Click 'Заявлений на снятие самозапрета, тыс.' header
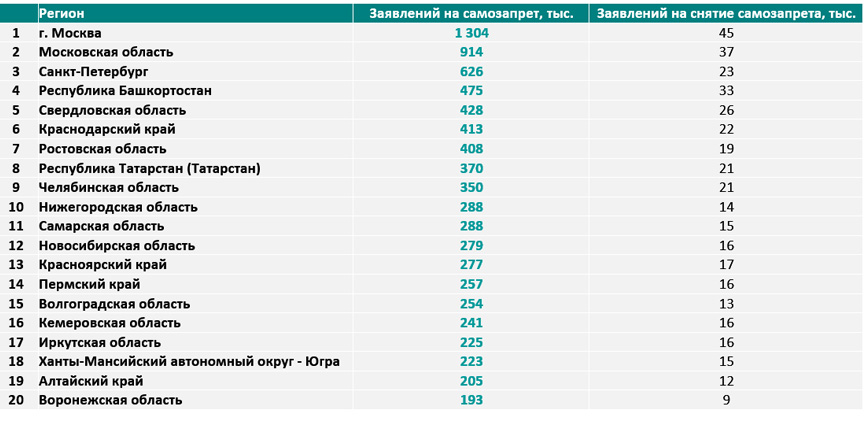 [725, 14]
